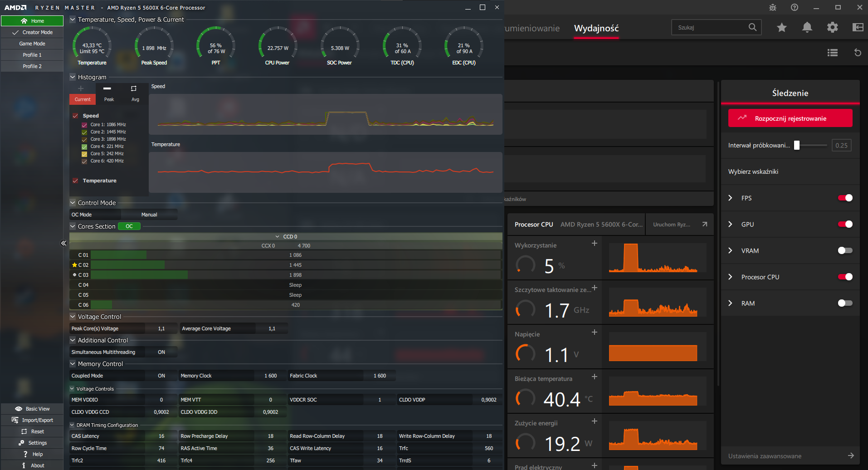Collapse the Ryzen Master sidebar arrow
The height and width of the screenshot is (470, 868).
(63, 243)
